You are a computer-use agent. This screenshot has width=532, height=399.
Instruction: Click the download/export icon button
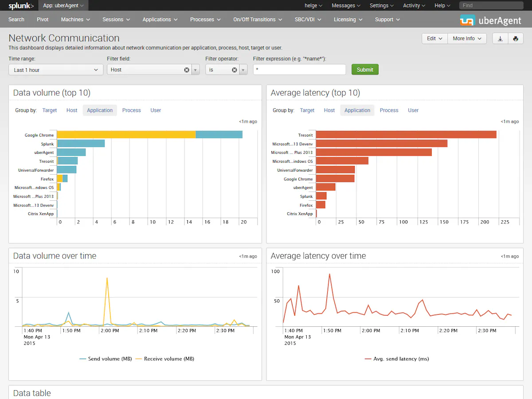coord(500,39)
